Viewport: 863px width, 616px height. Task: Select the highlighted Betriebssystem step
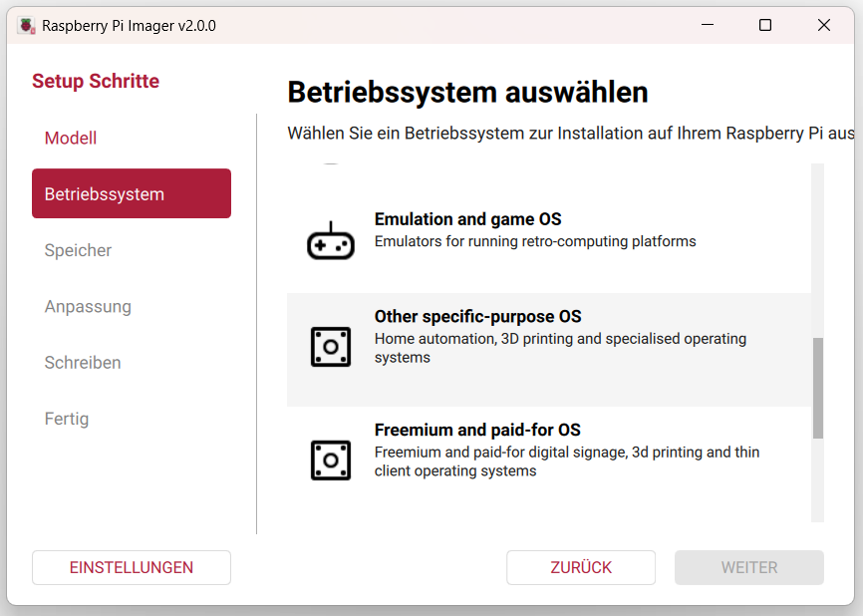coord(132,193)
